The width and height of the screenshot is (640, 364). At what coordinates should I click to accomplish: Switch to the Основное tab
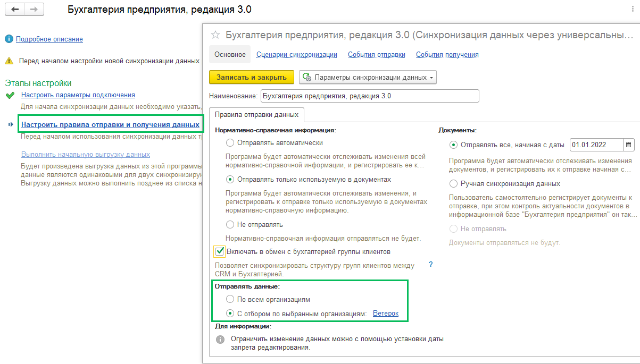pos(230,54)
